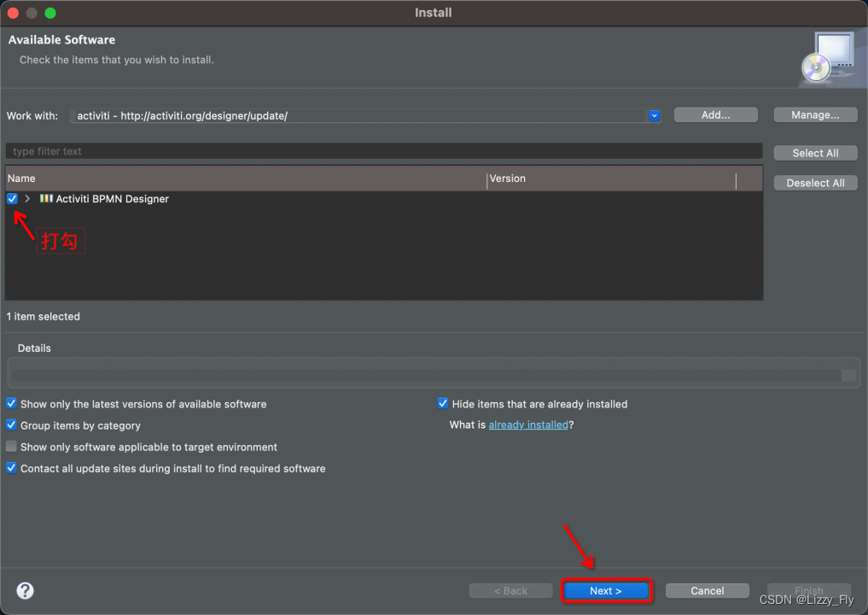Click the green zoom window button
This screenshot has width=868, height=615.
[x=50, y=13]
